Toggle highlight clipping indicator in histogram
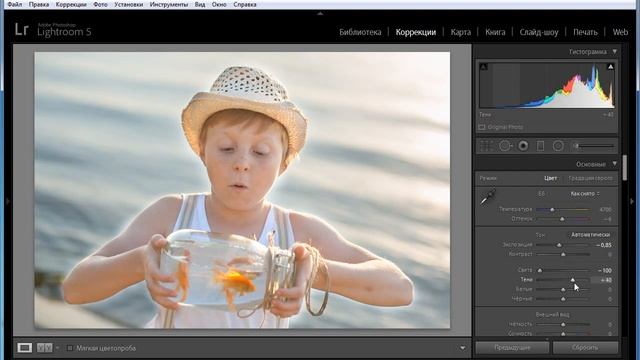 tap(610, 67)
